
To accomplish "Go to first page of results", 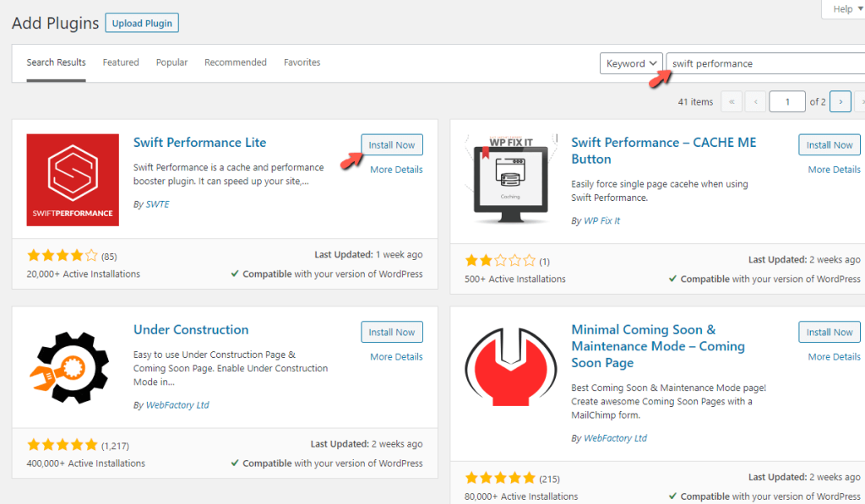I will pyautogui.click(x=732, y=101).
